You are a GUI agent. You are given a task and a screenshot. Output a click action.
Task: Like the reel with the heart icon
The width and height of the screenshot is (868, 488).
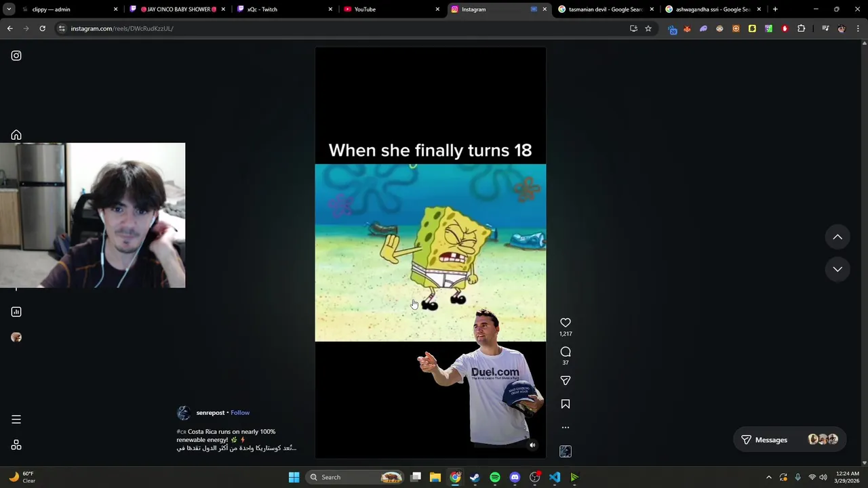tap(566, 323)
